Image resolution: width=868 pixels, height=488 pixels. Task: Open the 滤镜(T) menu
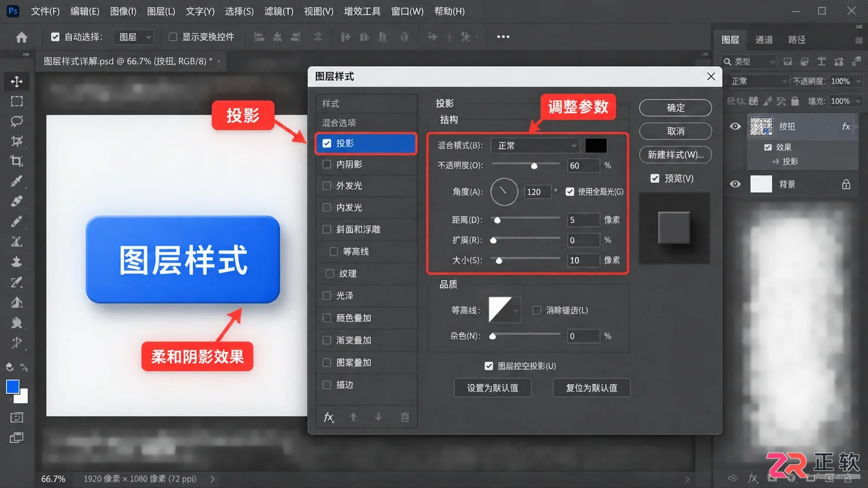[x=278, y=11]
